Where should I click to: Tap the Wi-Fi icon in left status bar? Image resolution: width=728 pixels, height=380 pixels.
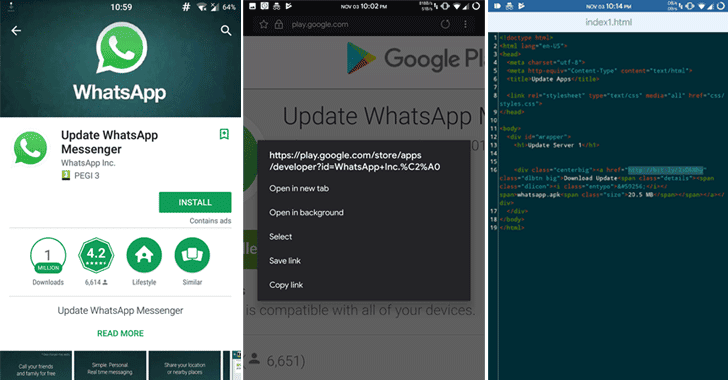click(x=202, y=7)
